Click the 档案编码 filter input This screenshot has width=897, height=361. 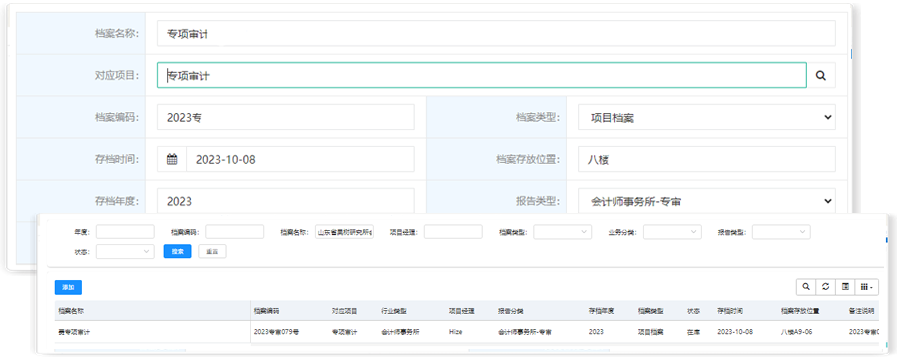[x=235, y=232]
